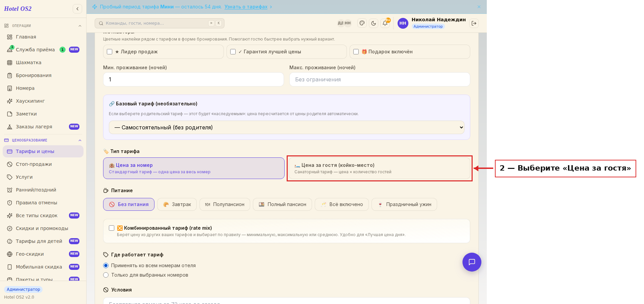This screenshot has height=304, width=644.
Task: Collapse the Ценообразование sidebar section
Action: (x=80, y=140)
